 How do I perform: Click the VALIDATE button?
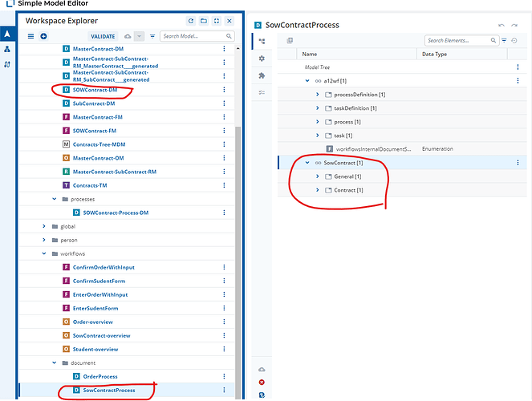103,36
